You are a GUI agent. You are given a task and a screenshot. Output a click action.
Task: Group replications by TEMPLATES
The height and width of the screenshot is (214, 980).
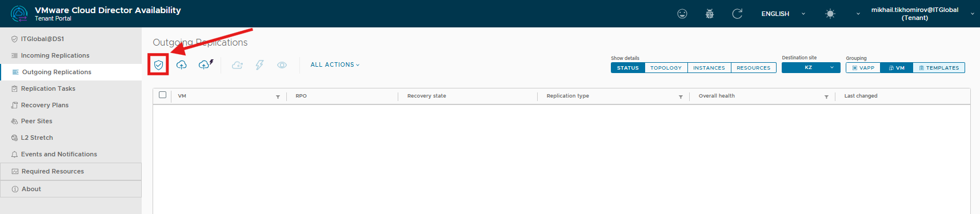[939, 68]
